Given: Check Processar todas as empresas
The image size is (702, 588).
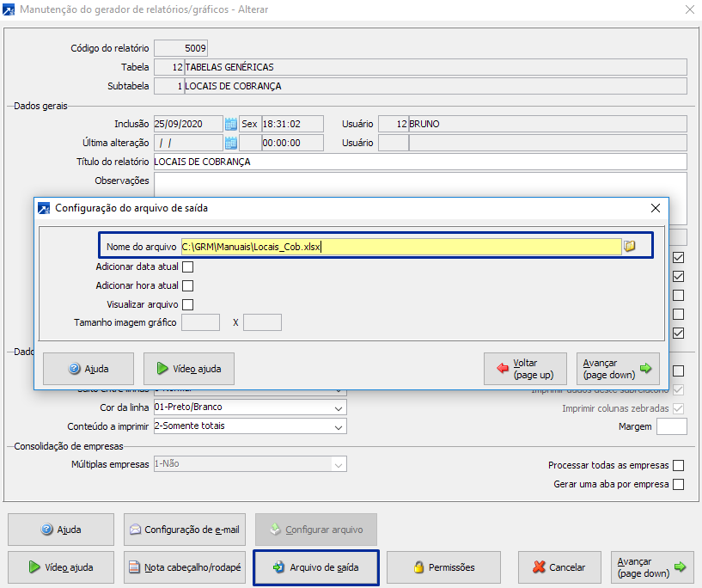Looking at the screenshot, I should 679,466.
